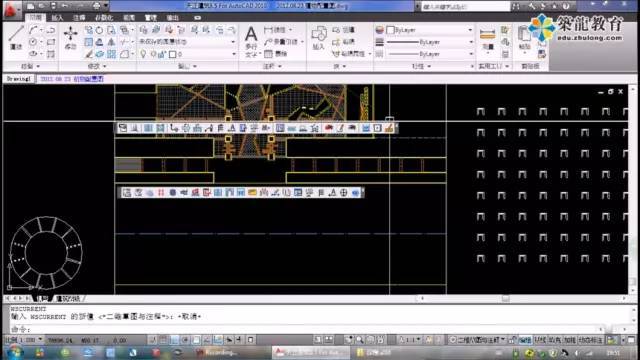Click the blue icon ending lower floating toolbar
Viewport: 640px width, 360px height.
coord(356,192)
